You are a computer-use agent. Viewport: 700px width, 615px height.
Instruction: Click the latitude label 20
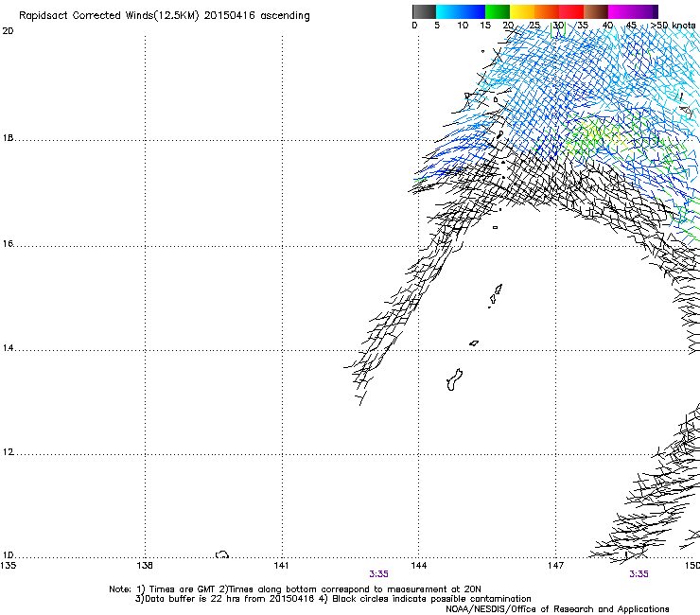[8, 31]
